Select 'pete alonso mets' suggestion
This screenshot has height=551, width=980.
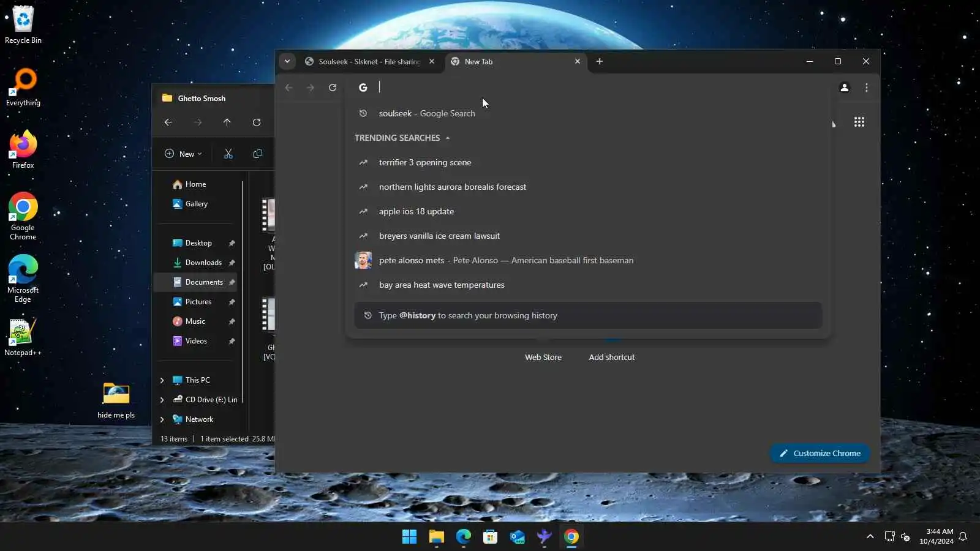coord(588,260)
